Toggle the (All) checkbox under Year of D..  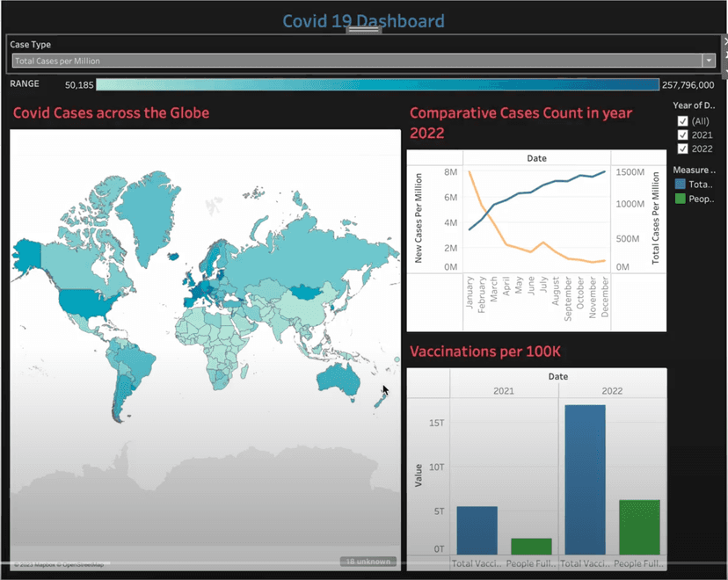coord(683,120)
